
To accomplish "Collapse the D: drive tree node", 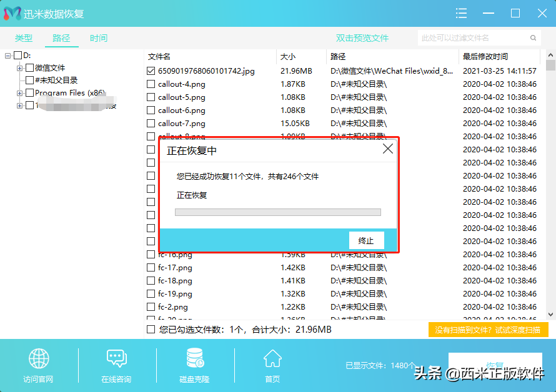I will click(x=7, y=56).
